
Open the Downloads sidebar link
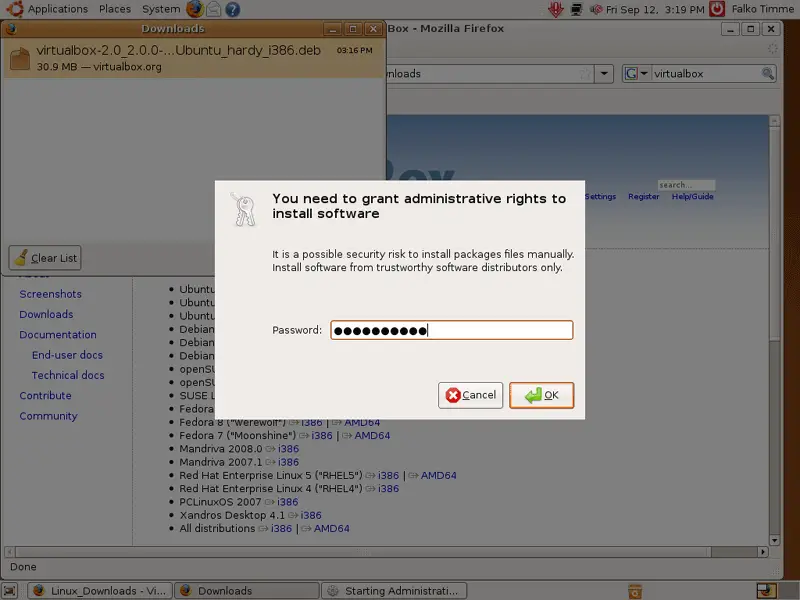(x=46, y=314)
